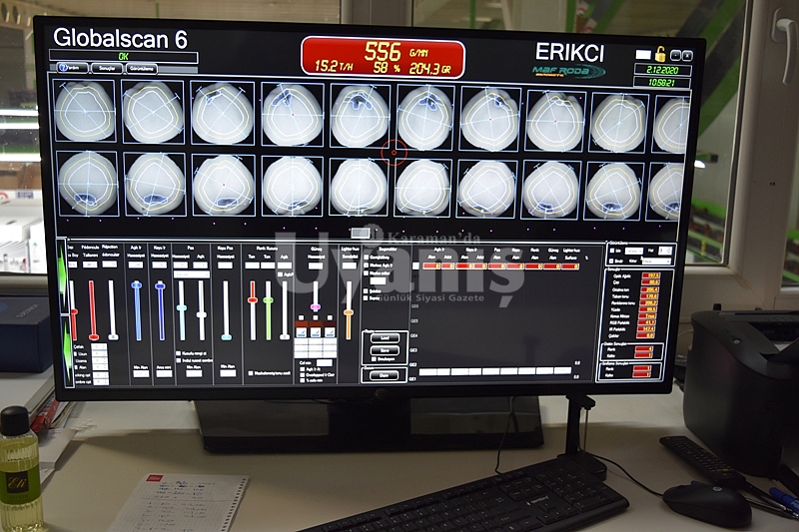
Task: Click the 15.2 T/H value
Action: click(334, 66)
